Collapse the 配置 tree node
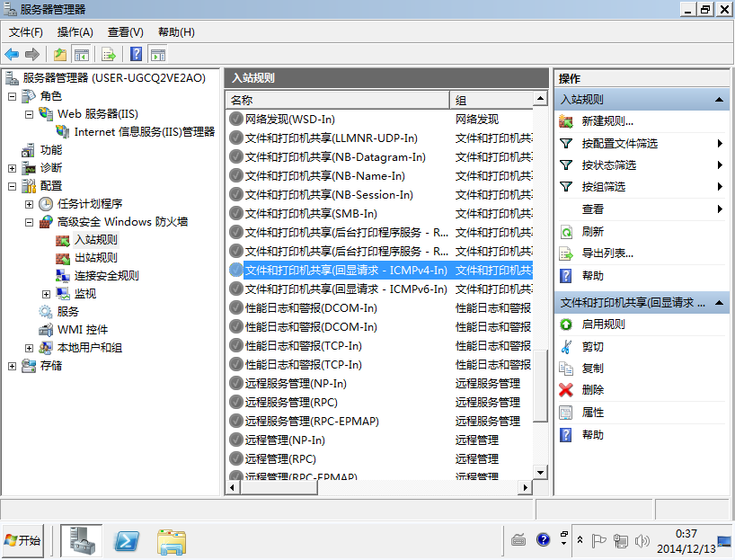 pos(13,186)
